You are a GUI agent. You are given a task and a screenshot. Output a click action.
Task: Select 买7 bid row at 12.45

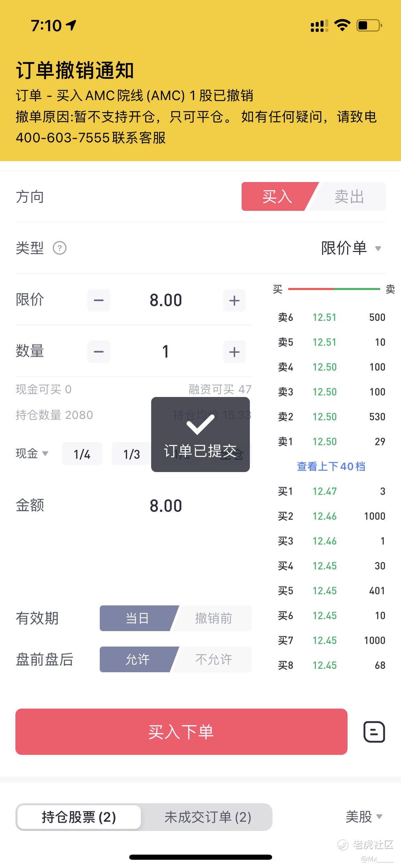[x=331, y=640]
